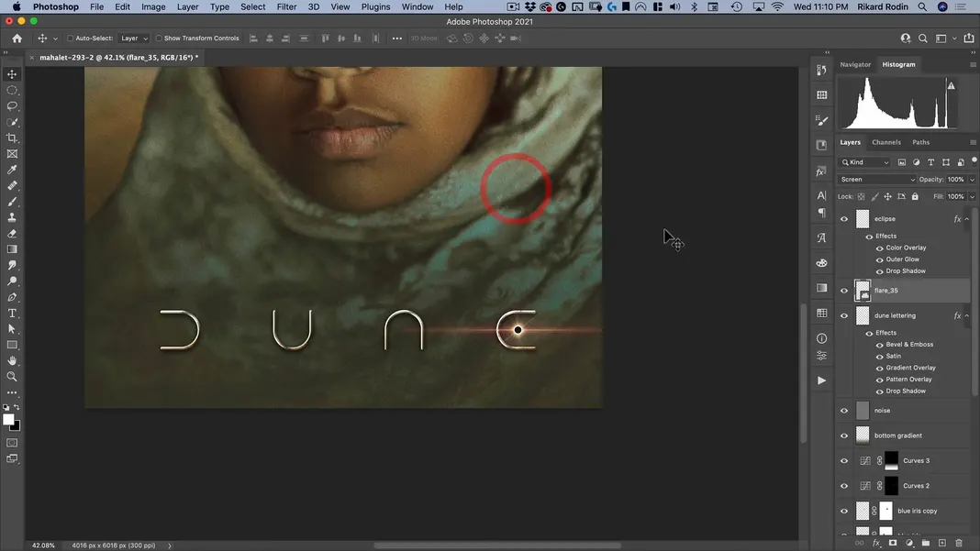Hide the flare_35 layer
Viewport: 980px width, 551px height.
(844, 291)
